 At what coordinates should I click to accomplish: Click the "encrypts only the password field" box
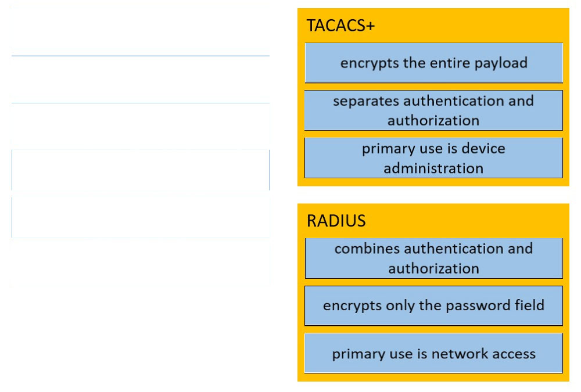pos(433,305)
